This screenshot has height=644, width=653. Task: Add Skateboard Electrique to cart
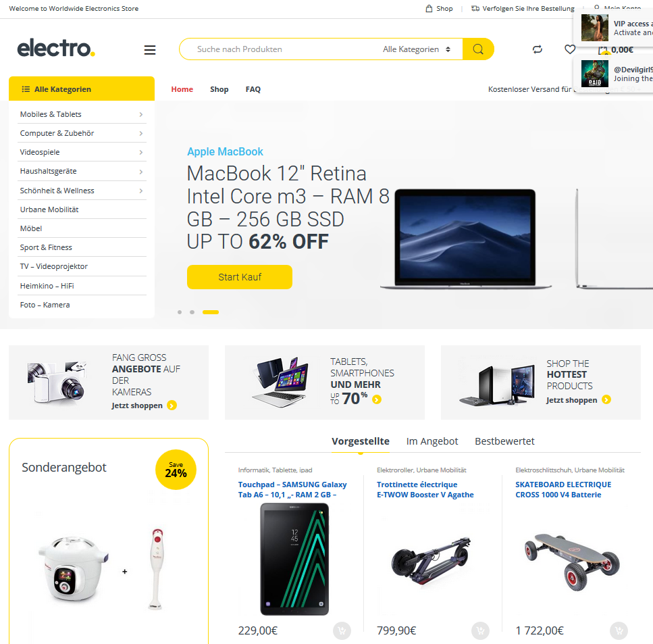[x=619, y=630]
